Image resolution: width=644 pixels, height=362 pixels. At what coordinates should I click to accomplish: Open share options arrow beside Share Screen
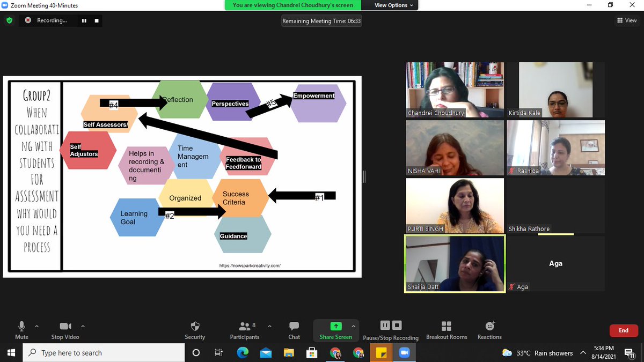pyautogui.click(x=353, y=326)
